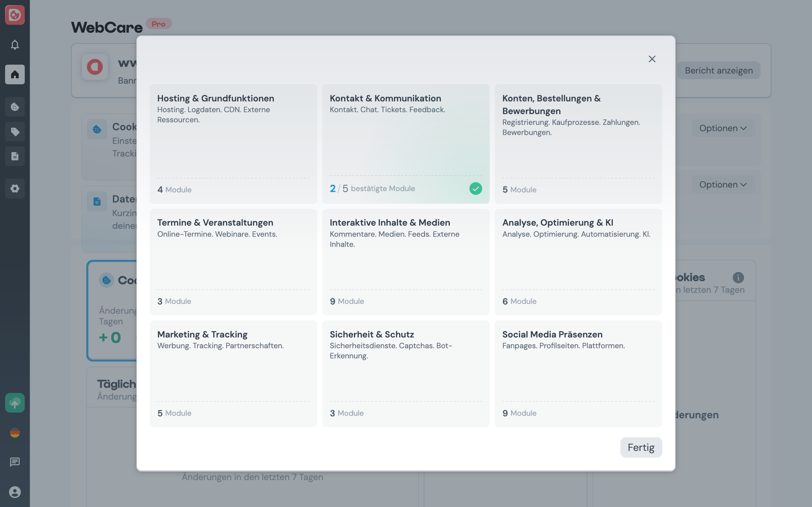
Task: Open notifications via the bell icon
Action: (15, 45)
